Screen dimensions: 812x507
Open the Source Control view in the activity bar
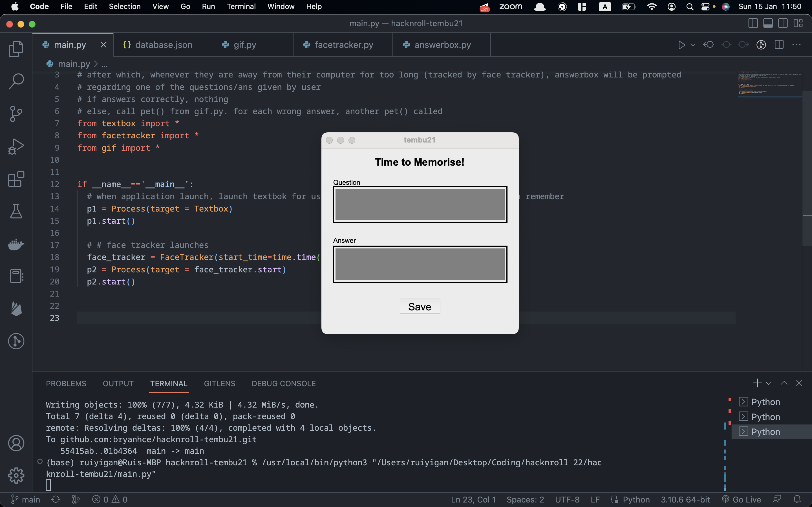(x=16, y=114)
